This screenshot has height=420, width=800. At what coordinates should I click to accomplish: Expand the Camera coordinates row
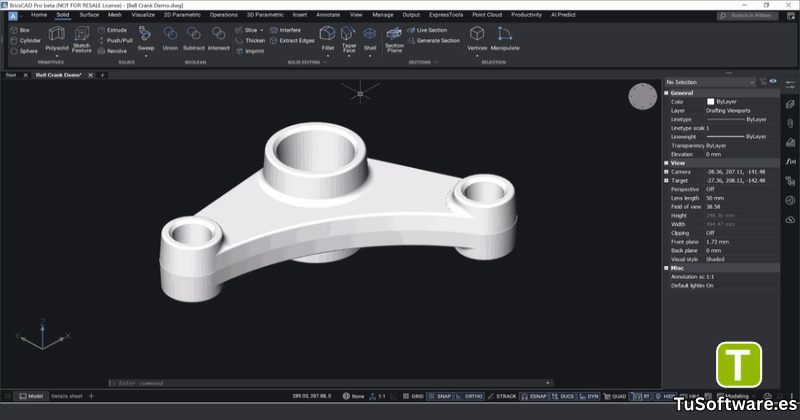666,172
